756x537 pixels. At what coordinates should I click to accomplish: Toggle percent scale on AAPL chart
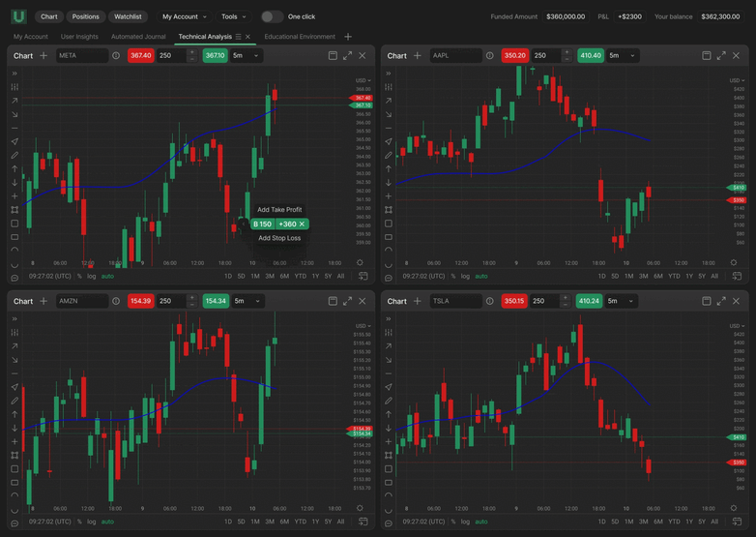453,277
